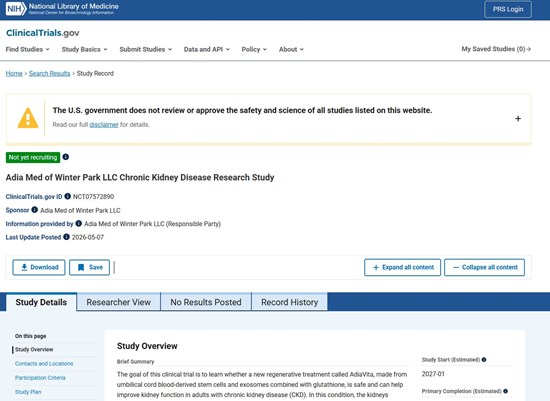550x401 pixels.
Task: Click info icon beside ClinicalTrials.gov ID
Action: (x=68, y=196)
